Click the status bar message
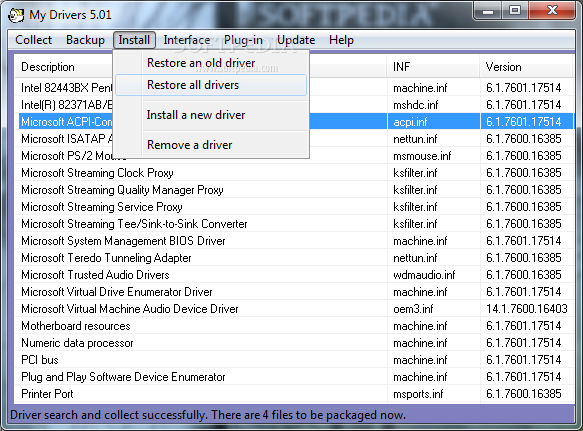Screen dimensions: 583x431 click(x=208, y=415)
